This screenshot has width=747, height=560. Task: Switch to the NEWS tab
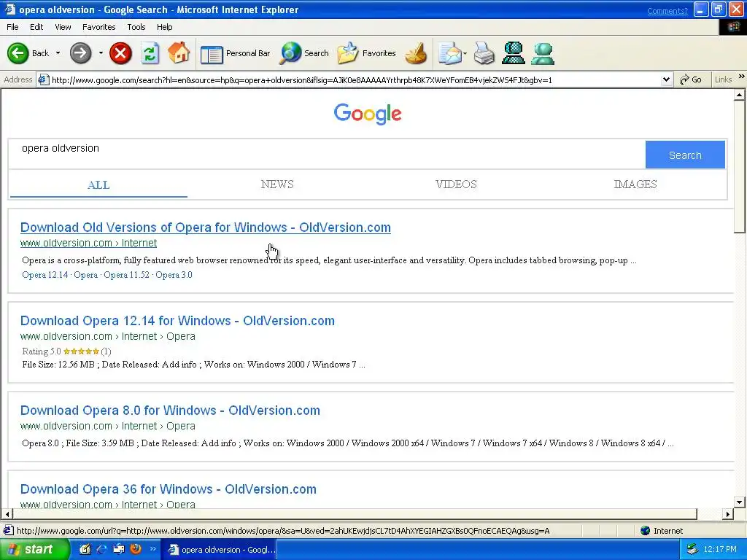277,184
